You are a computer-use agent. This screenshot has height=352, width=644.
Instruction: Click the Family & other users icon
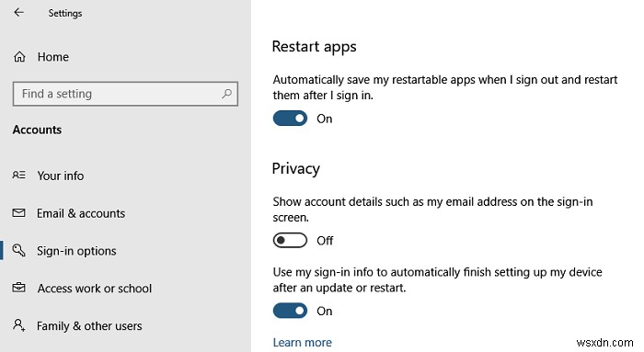(19, 325)
